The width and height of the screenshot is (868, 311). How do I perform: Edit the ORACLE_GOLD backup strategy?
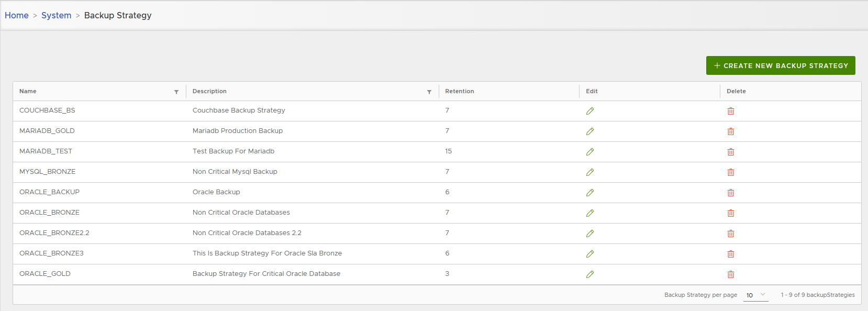tap(590, 274)
